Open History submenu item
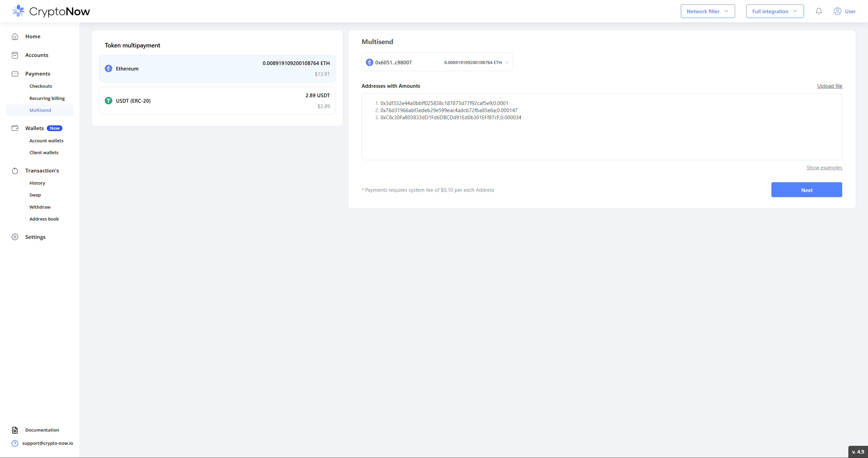 (37, 183)
